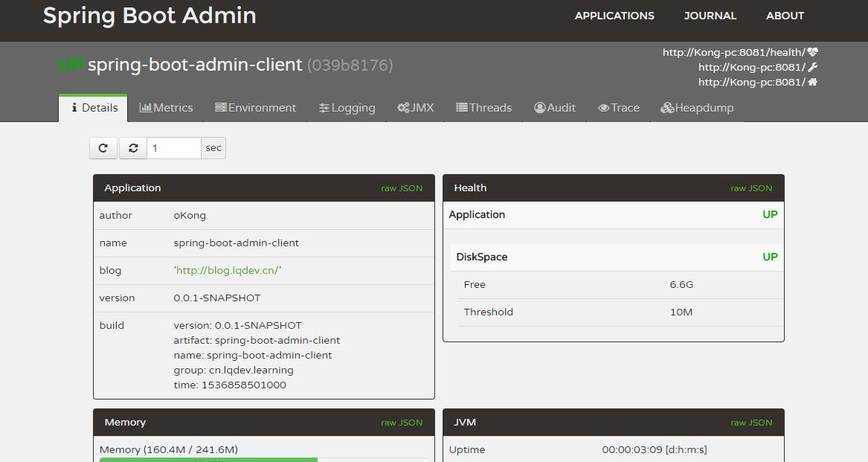Viewport: 868px width, 462px height.
Task: Go to APPLICATIONS in top navigation
Action: [614, 16]
